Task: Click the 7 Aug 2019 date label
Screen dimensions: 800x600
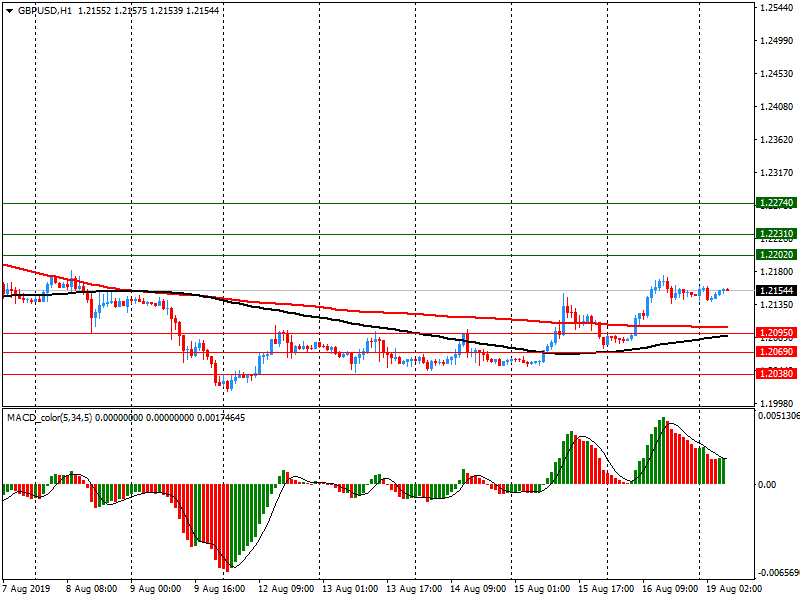Action: pyautogui.click(x=27, y=589)
